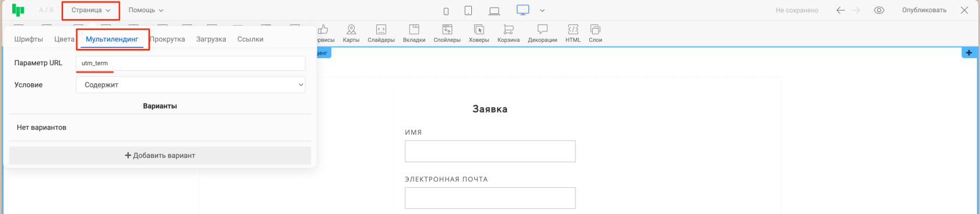Open the Прокрутка tab
This screenshot has width=980, height=214.
[x=167, y=39]
